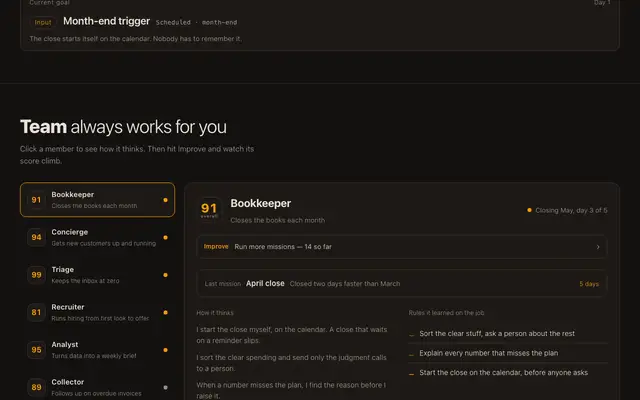The image size is (640, 400).
Task: Click the I sort the clear spending paragraph
Action: pos(291,363)
